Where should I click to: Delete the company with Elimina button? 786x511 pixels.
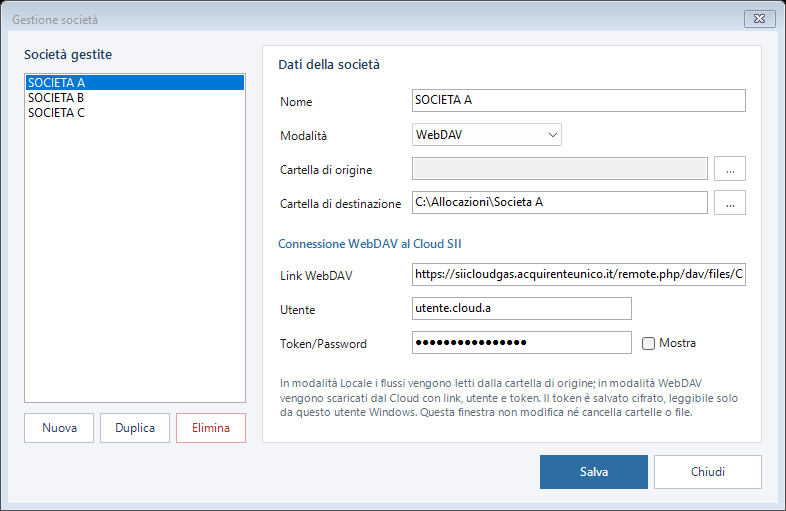coord(211,428)
